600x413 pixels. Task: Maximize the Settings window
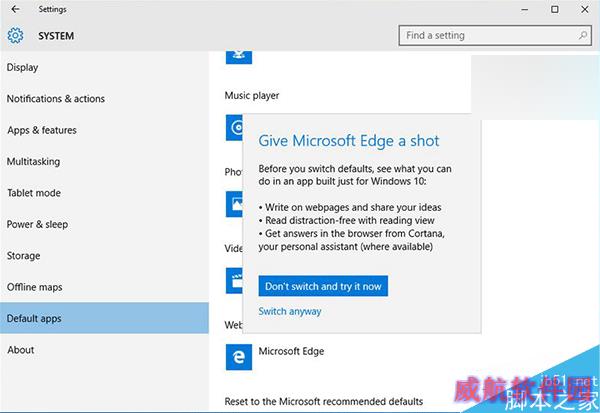(555, 9)
